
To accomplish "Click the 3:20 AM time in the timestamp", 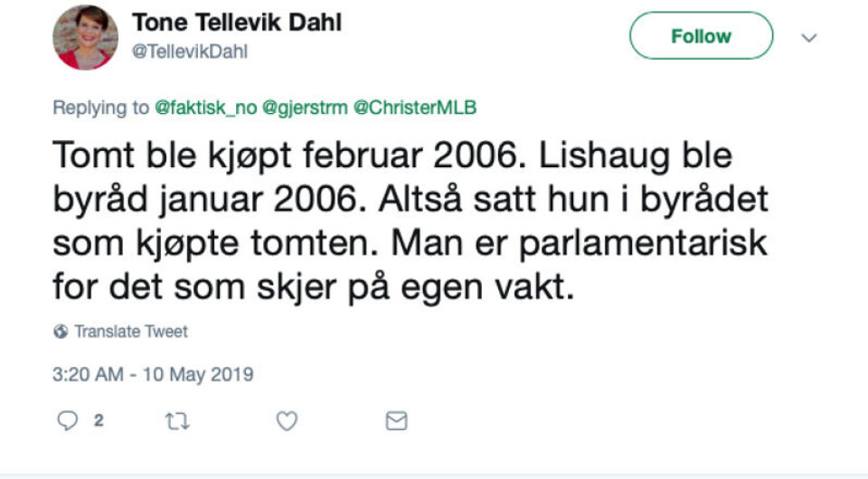I will (85, 374).
